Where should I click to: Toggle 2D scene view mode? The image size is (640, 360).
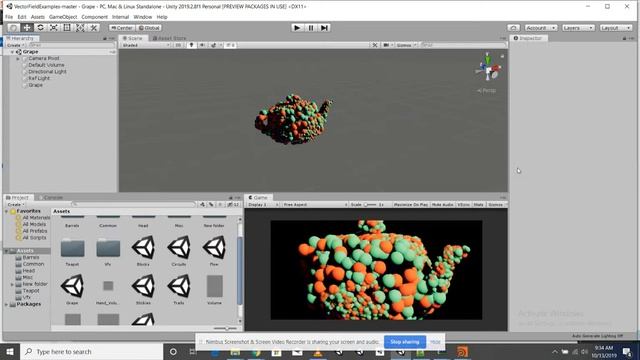coord(178,45)
